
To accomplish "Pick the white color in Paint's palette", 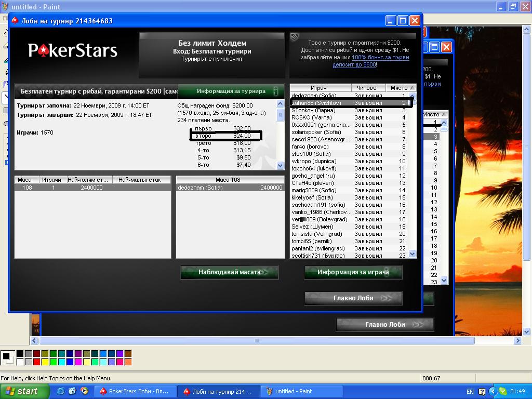I will [20, 362].
